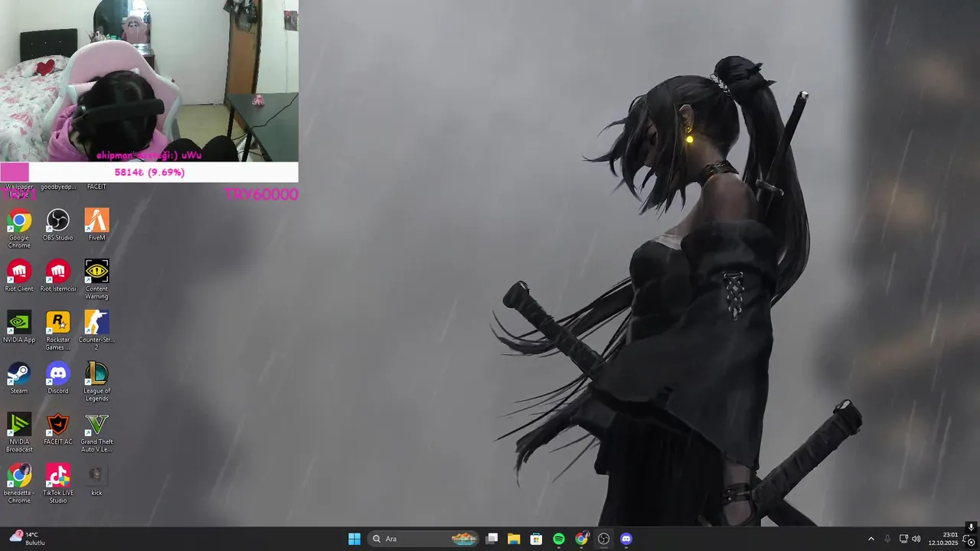
Task: Select the NVIDIA App desktop shortcut
Action: (19, 327)
